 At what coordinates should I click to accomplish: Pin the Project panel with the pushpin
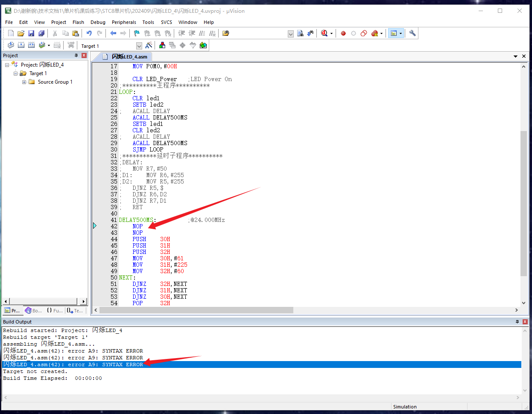coord(76,55)
